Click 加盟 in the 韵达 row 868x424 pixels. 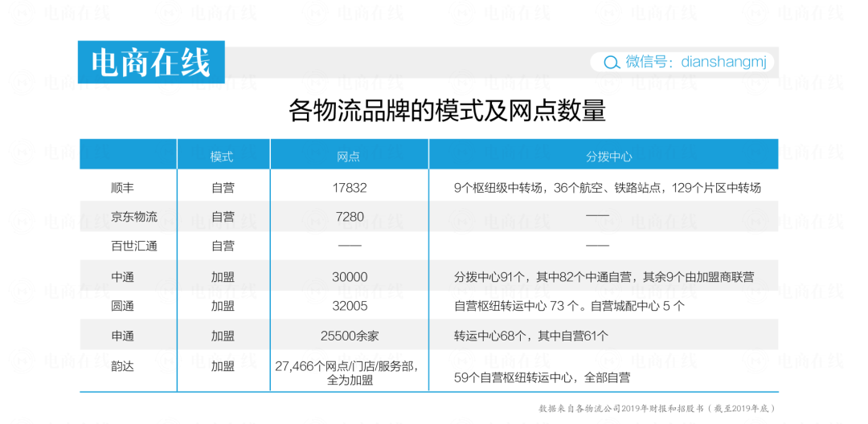223,366
